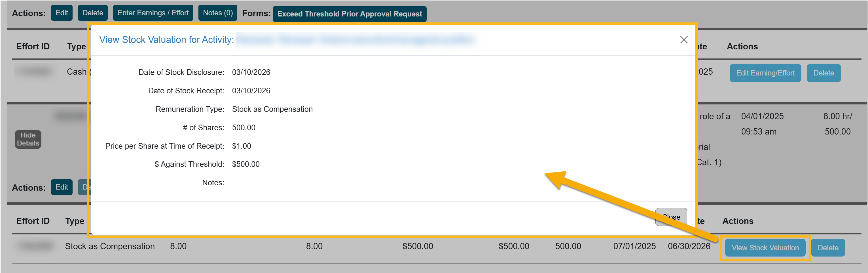Open the Enter Earnings / Effort form
The width and height of the screenshot is (868, 273).
pos(153,12)
